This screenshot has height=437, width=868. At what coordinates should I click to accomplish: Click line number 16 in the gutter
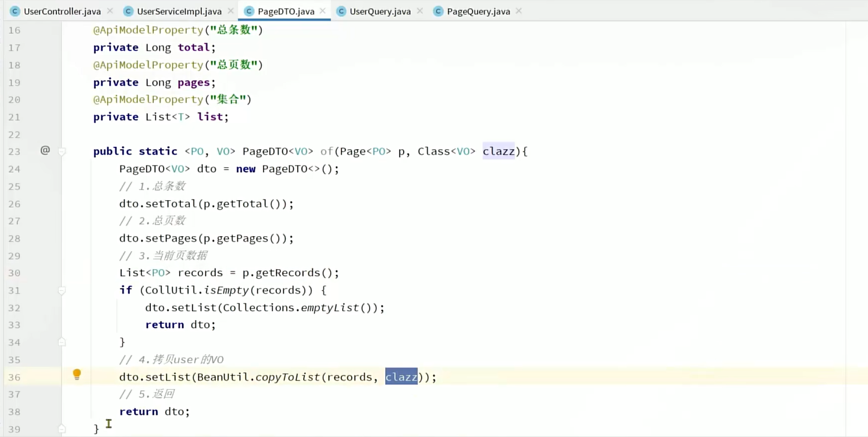click(14, 30)
